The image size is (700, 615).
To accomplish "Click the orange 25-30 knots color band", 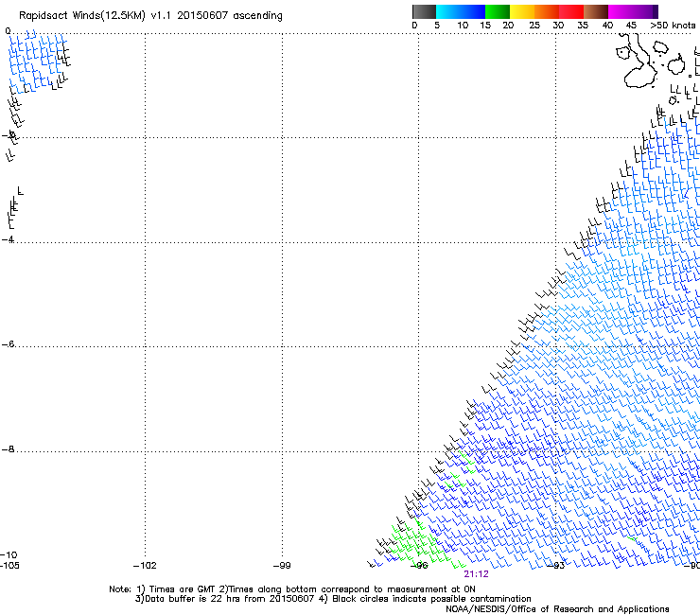I will tap(547, 11).
